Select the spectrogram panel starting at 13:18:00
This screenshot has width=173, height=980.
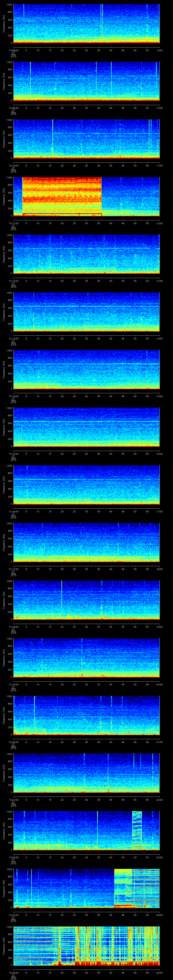pos(87,600)
